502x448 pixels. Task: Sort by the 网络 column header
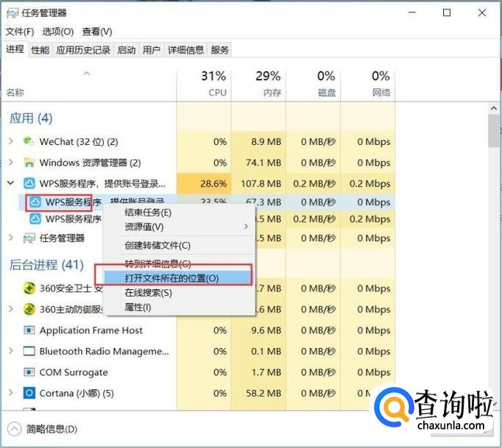(368, 84)
